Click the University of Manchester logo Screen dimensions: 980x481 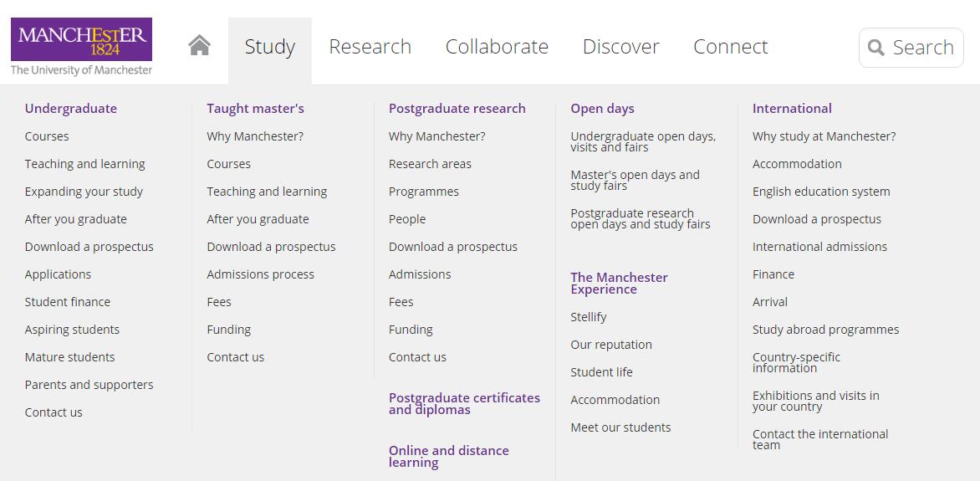tap(81, 47)
